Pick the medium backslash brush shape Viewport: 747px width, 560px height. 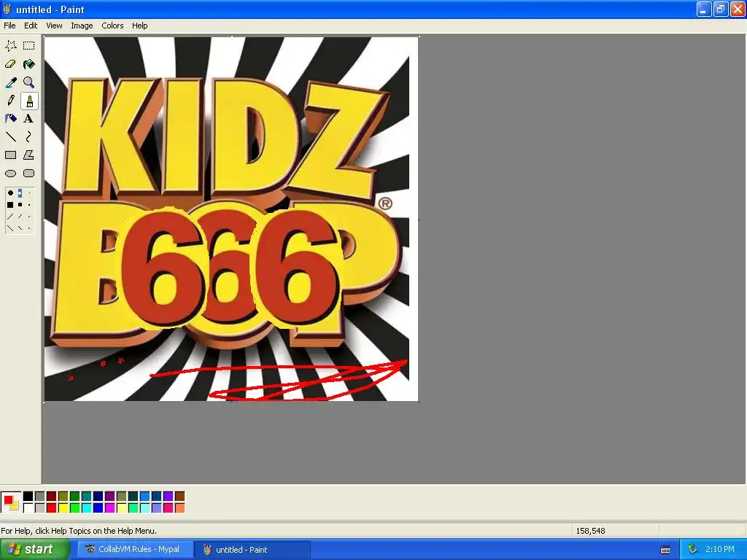20,228
